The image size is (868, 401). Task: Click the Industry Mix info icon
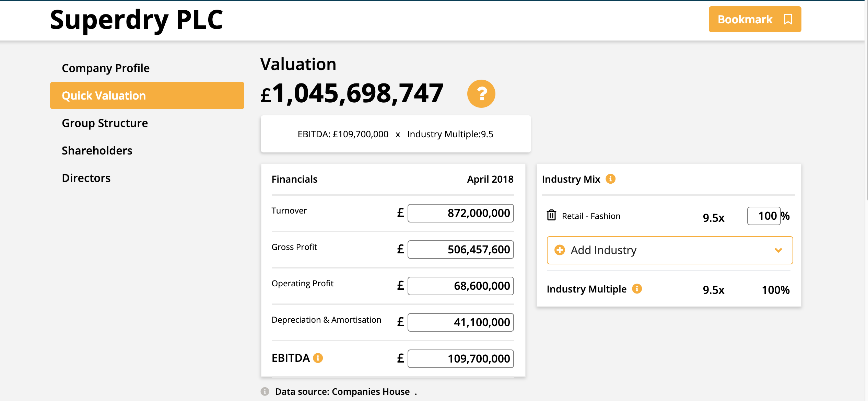(x=610, y=179)
